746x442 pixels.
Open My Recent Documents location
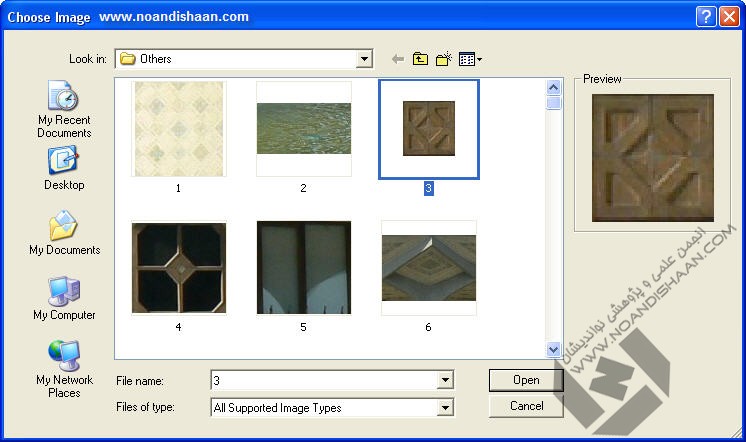(64, 110)
